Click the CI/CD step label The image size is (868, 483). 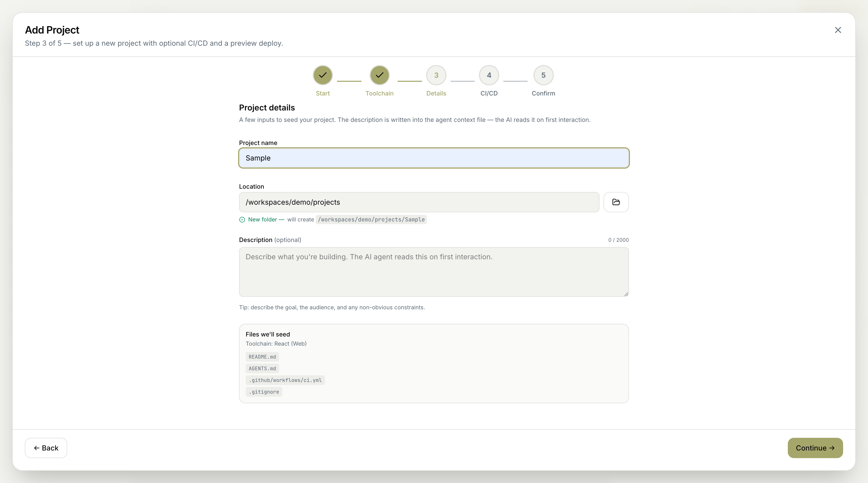click(x=489, y=93)
